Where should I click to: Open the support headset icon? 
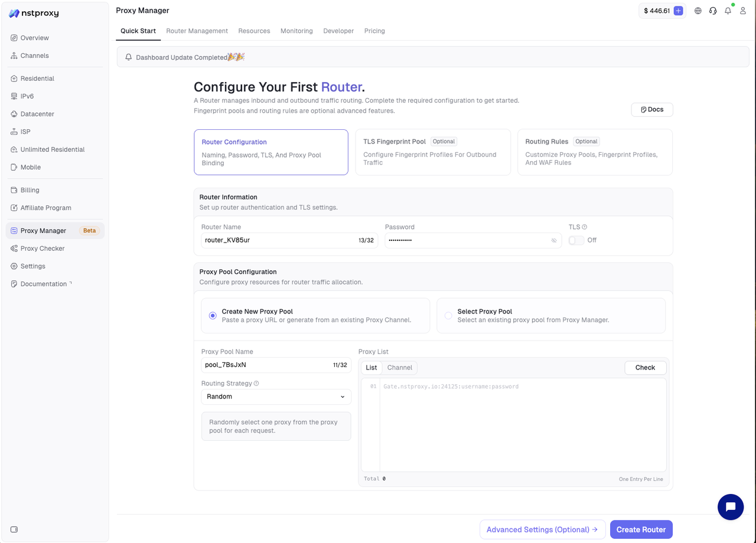click(713, 11)
